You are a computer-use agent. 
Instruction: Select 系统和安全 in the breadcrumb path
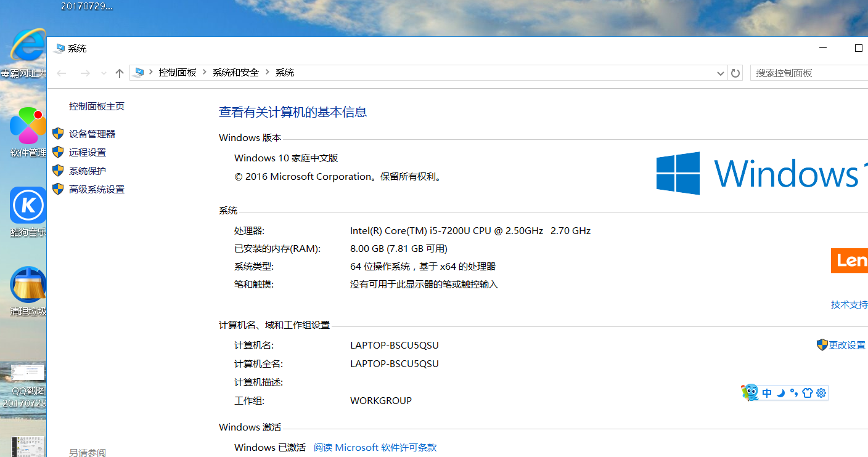pos(235,73)
